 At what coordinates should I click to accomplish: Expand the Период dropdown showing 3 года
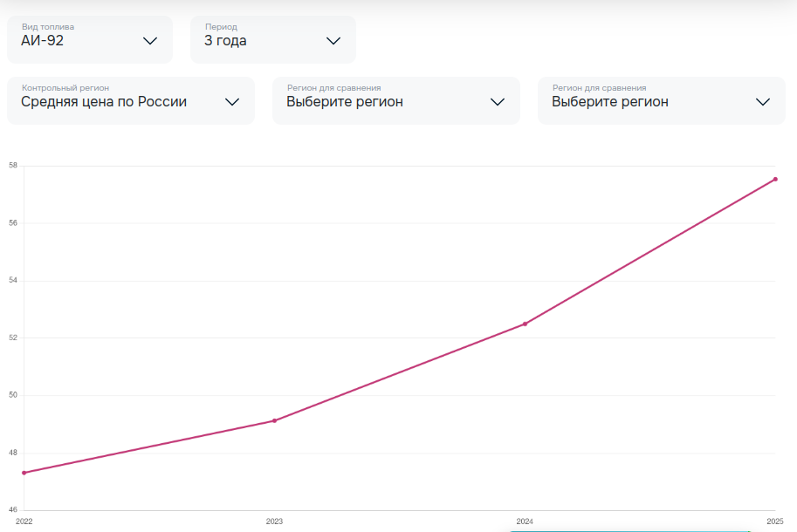coord(273,39)
